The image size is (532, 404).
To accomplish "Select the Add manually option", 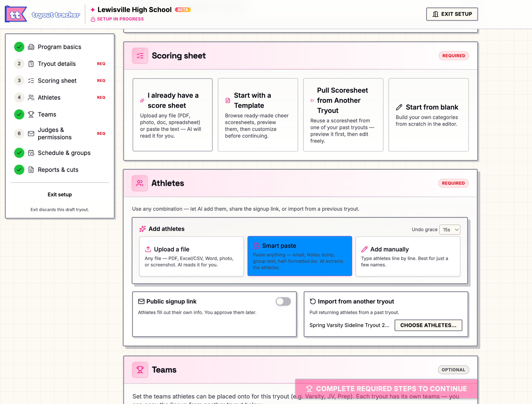I will coord(408,256).
